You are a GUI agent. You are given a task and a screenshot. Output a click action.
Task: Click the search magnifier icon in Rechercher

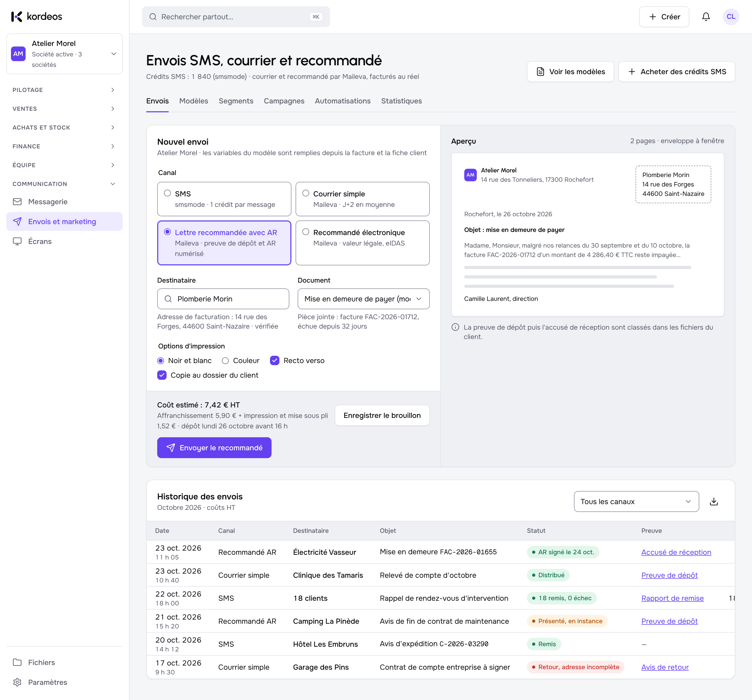(x=153, y=17)
